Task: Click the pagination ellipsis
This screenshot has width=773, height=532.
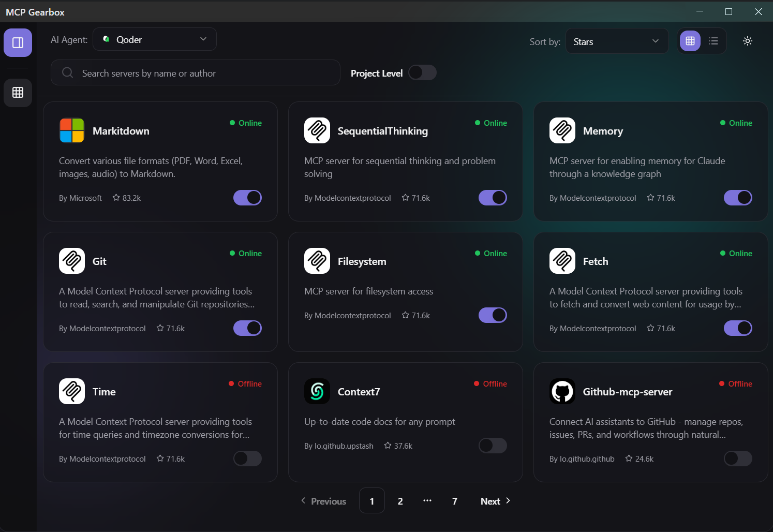Action: [x=427, y=500]
